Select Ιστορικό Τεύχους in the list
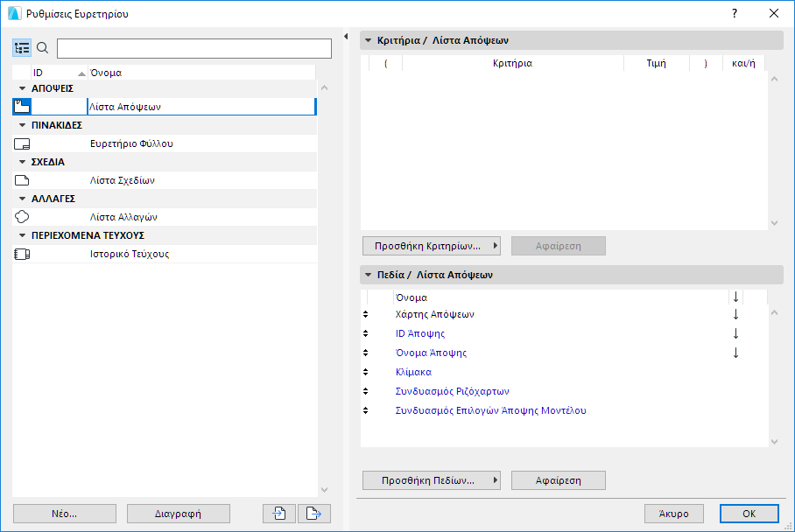Screen dimensions: 795x532 tap(165, 254)
